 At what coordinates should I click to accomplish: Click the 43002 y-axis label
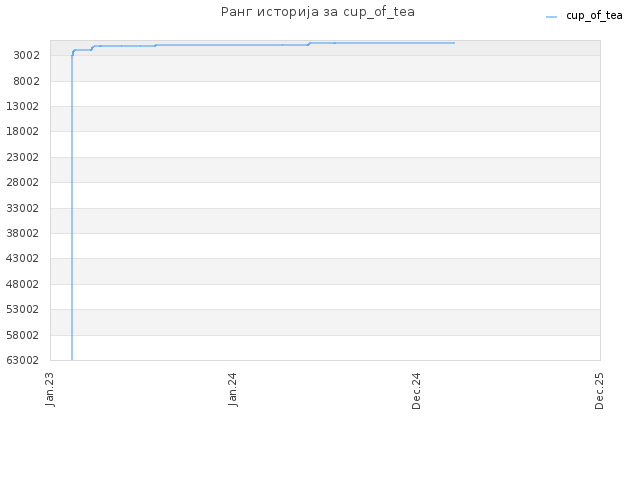coord(23,258)
